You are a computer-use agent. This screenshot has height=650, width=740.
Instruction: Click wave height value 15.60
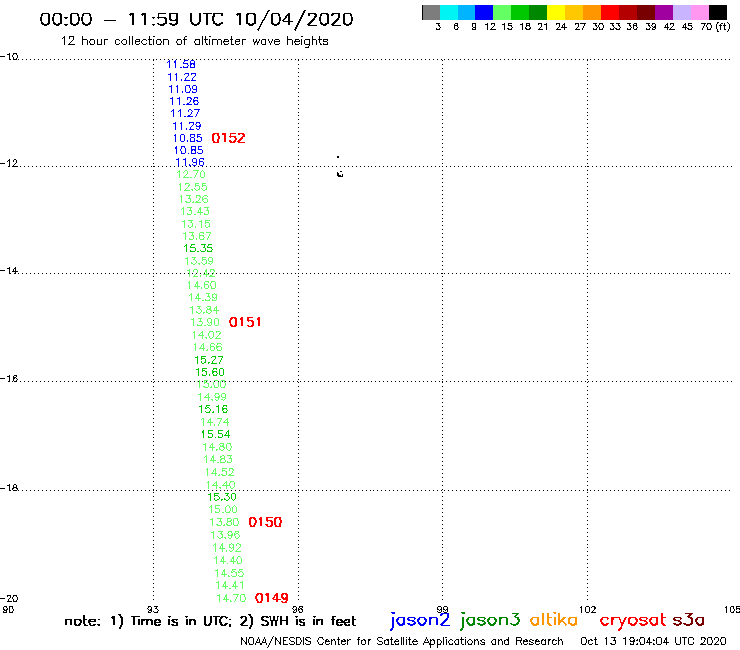210,372
